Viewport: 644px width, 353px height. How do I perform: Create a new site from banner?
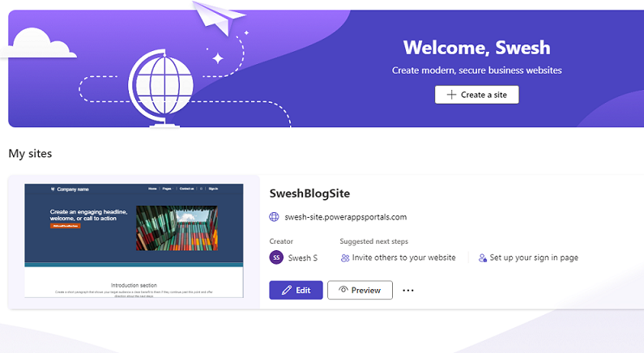point(477,95)
